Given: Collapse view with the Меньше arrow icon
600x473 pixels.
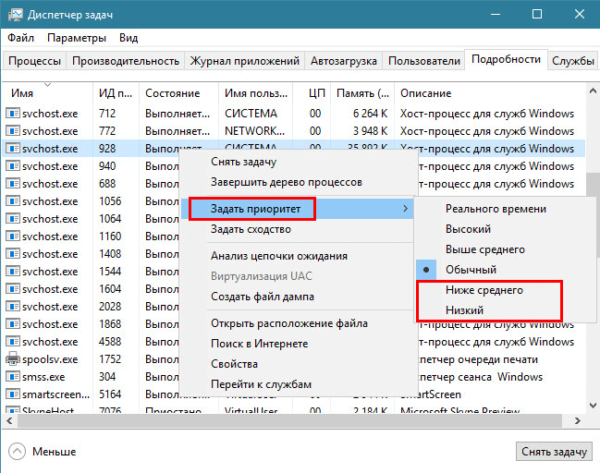Looking at the screenshot, I should (17, 452).
